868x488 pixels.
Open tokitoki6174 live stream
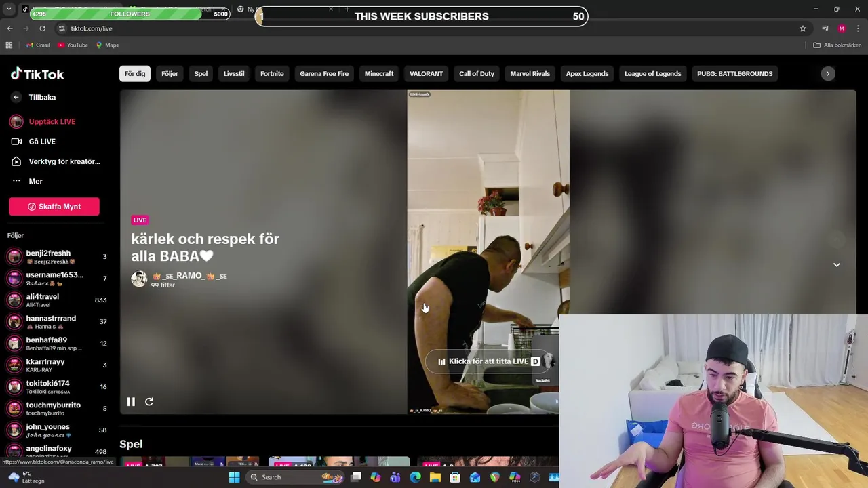(x=58, y=387)
